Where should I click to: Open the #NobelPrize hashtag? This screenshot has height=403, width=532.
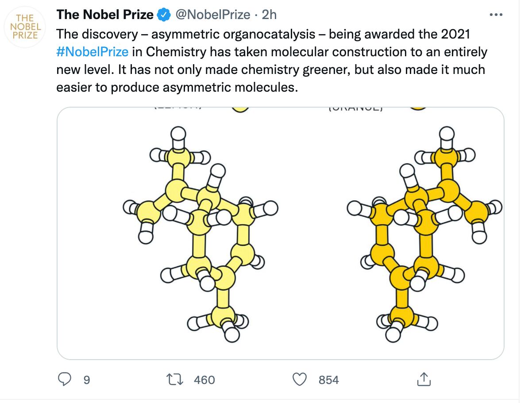pyautogui.click(x=93, y=52)
